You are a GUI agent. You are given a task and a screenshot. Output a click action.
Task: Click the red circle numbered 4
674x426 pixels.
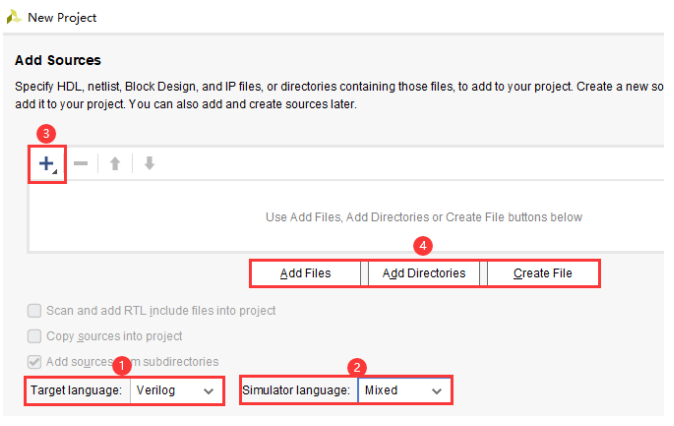[424, 244]
